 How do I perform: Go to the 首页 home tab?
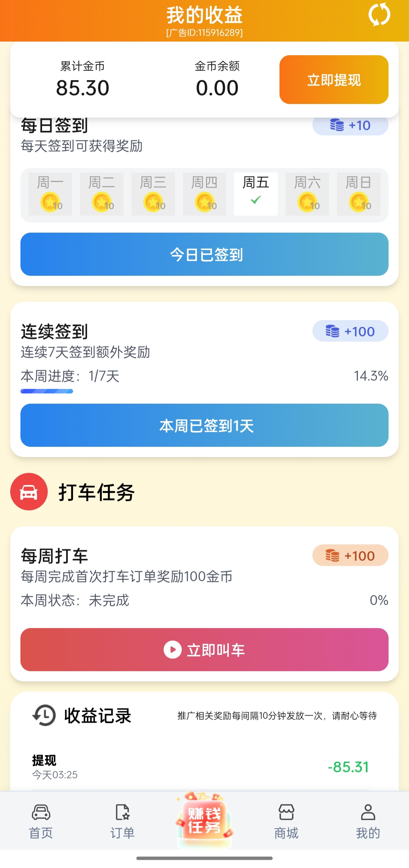(x=41, y=821)
